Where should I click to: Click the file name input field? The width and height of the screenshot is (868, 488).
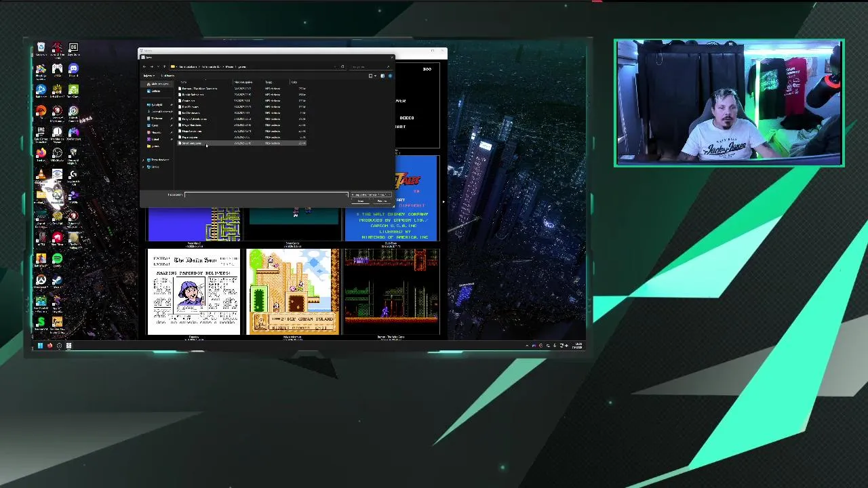[267, 195]
